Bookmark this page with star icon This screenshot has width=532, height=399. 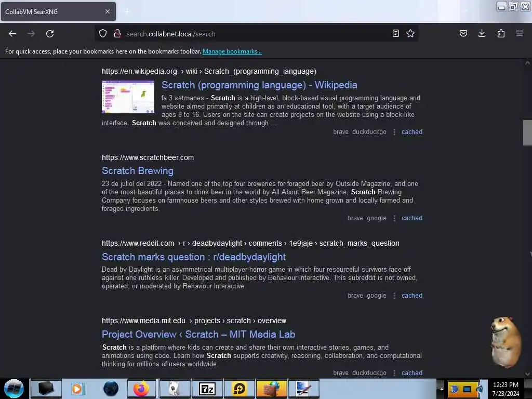[x=410, y=33]
